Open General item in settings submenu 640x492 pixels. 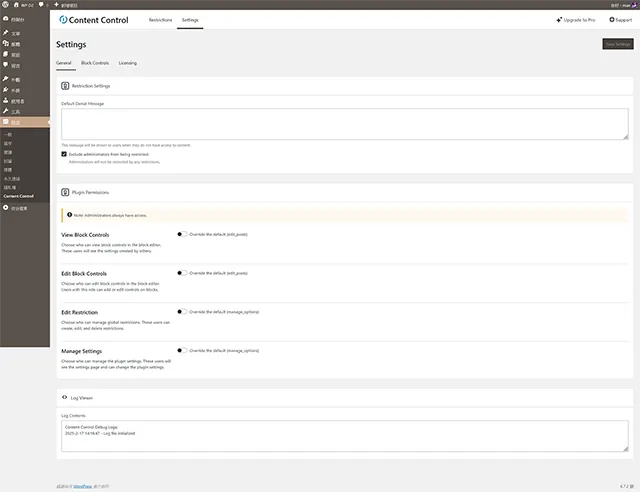pos(8,134)
